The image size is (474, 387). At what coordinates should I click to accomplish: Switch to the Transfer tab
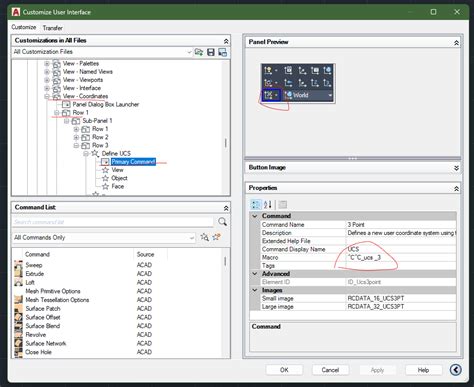pos(53,28)
